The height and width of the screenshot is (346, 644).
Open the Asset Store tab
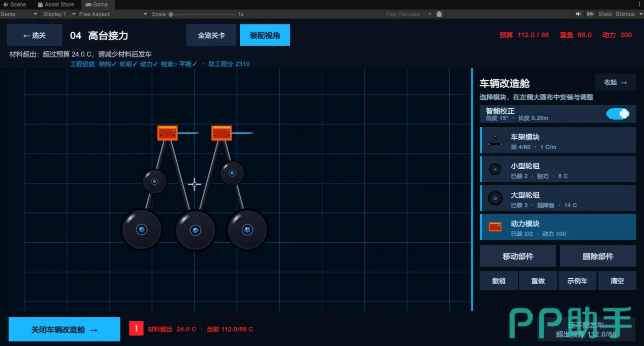(56, 4)
